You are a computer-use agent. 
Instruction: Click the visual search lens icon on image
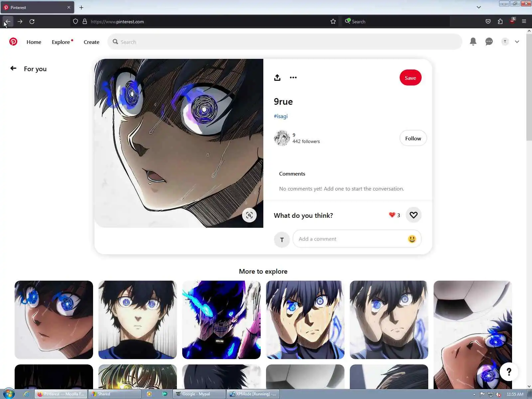coord(249,215)
